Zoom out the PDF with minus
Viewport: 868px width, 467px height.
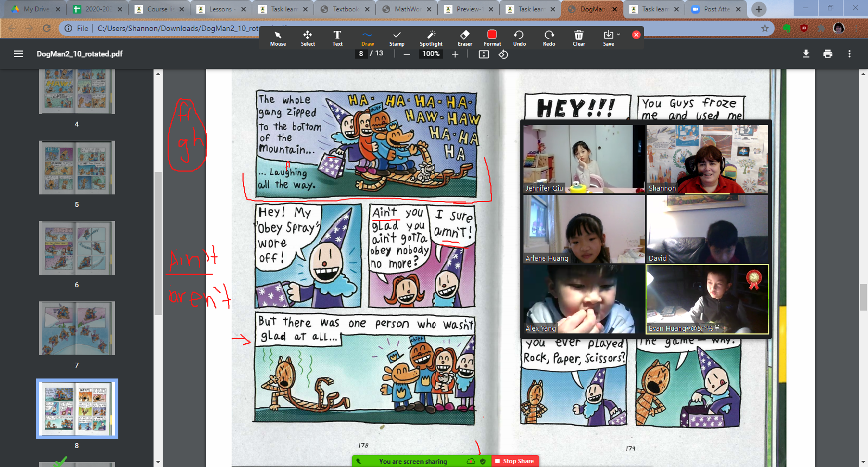click(x=406, y=54)
